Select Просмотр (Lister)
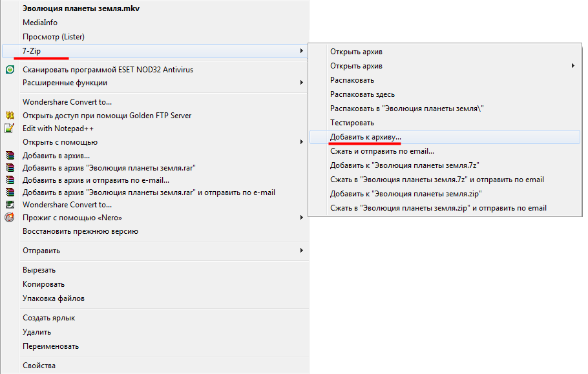This screenshot has height=374, width=588. (54, 37)
